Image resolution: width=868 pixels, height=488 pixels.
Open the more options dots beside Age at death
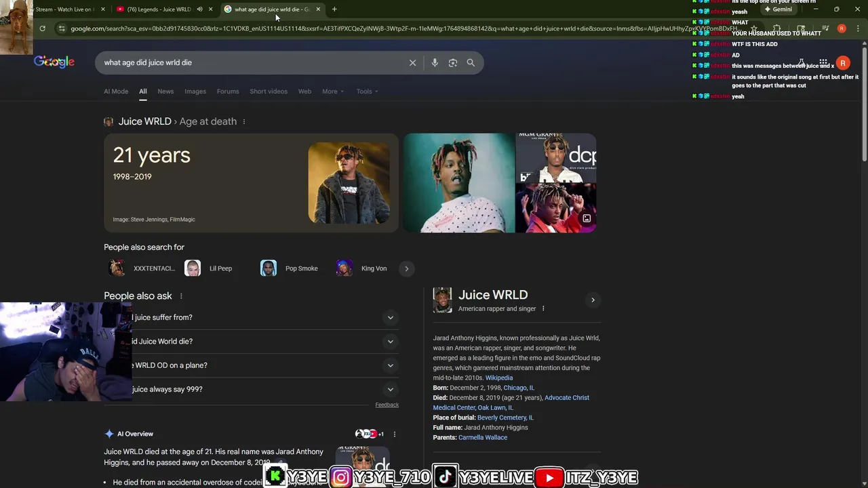[x=244, y=121]
